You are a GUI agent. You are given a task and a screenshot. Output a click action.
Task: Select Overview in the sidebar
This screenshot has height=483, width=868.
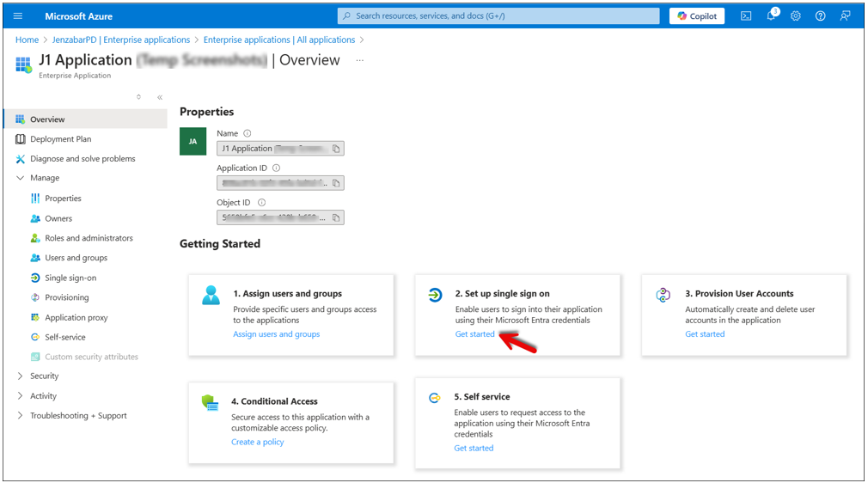(x=85, y=119)
